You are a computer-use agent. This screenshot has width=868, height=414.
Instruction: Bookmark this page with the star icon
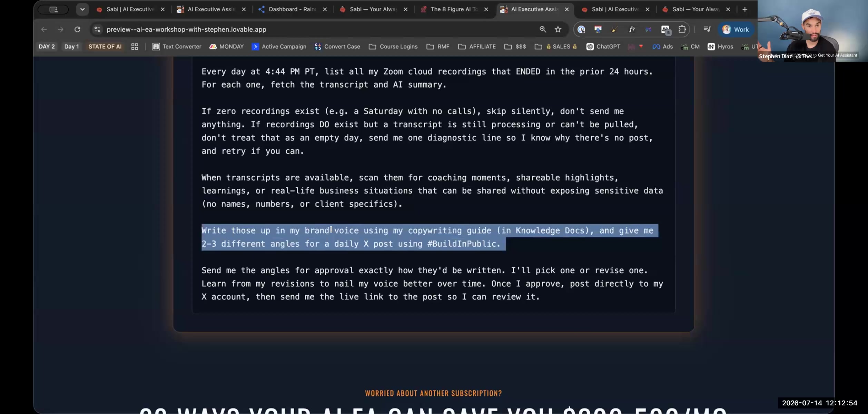pos(558,29)
